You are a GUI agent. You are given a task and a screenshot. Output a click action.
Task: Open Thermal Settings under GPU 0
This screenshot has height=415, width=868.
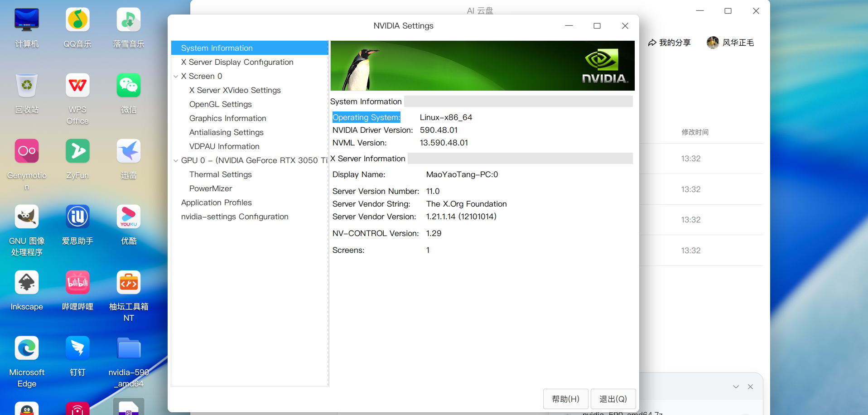click(220, 174)
